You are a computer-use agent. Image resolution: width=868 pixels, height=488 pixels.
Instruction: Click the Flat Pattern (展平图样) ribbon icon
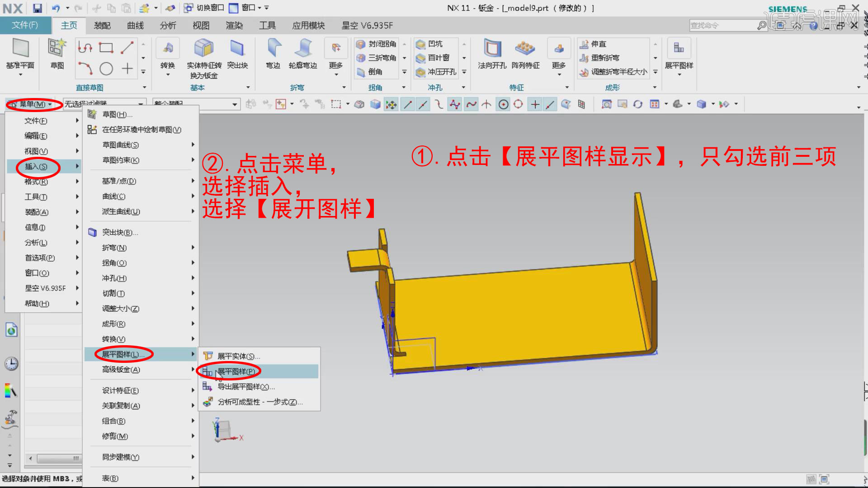pyautogui.click(x=679, y=48)
